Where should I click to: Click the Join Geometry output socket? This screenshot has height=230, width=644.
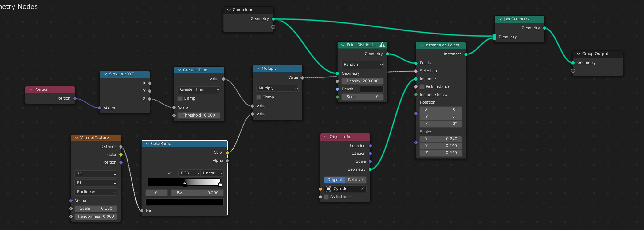pos(544,28)
